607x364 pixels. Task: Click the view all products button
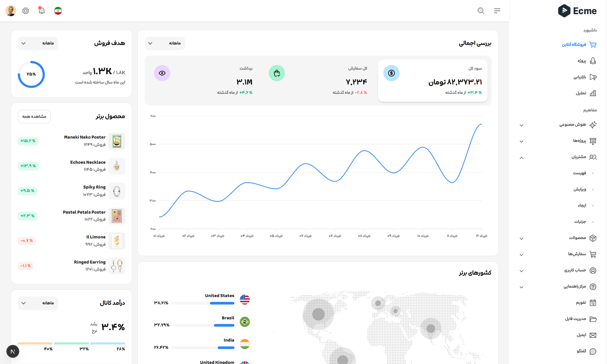(x=34, y=117)
